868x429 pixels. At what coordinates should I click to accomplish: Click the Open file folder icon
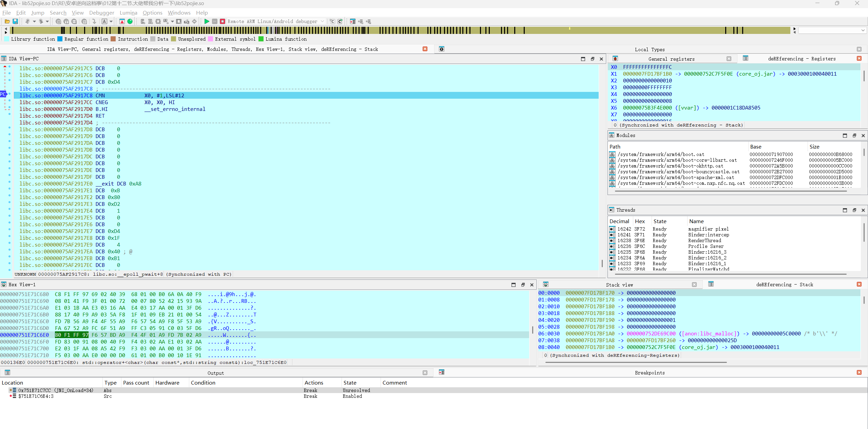(7, 21)
